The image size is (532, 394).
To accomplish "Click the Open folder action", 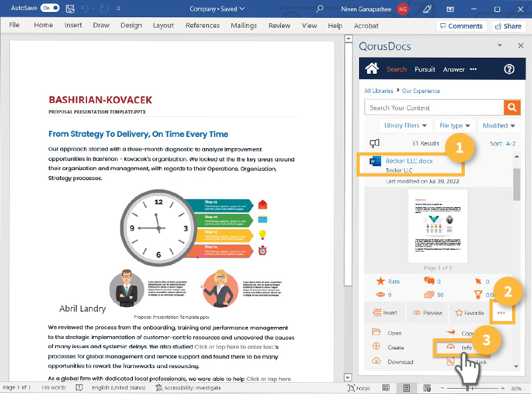I will [387, 333].
